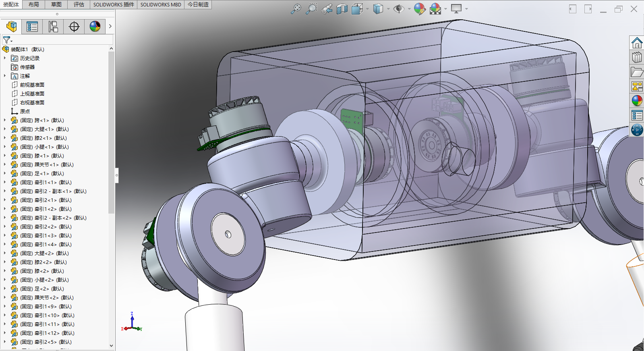Open View Orientation dropdown arrow

(x=367, y=9)
